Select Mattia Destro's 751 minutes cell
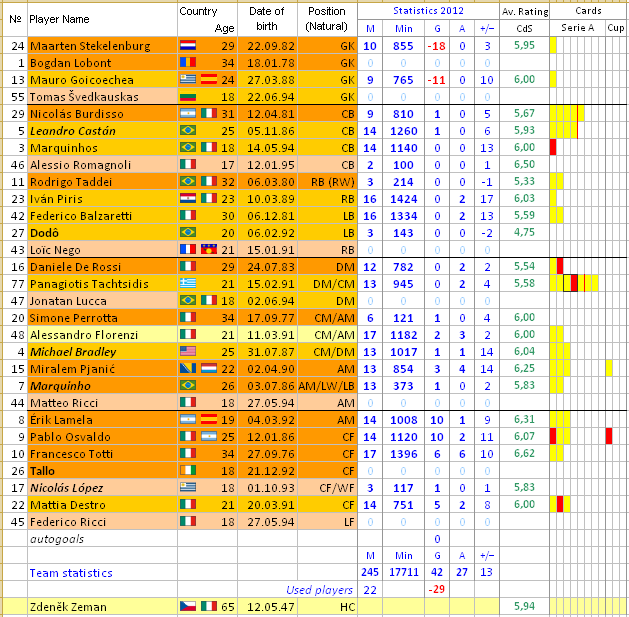This screenshot has height=617, width=629. tap(403, 505)
